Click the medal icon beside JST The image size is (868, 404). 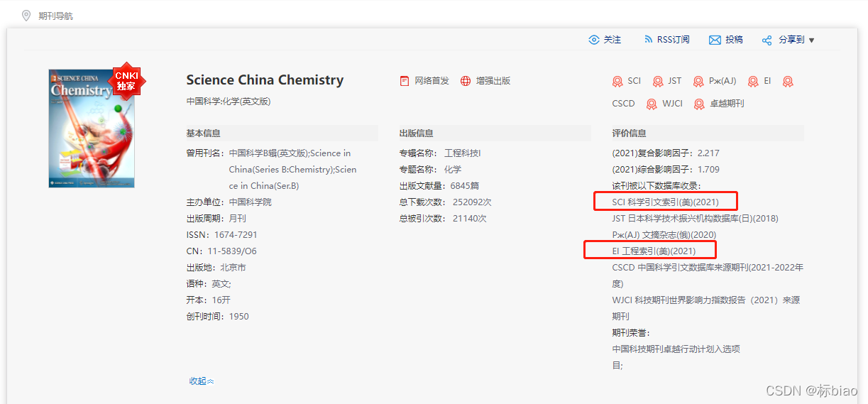tap(658, 82)
